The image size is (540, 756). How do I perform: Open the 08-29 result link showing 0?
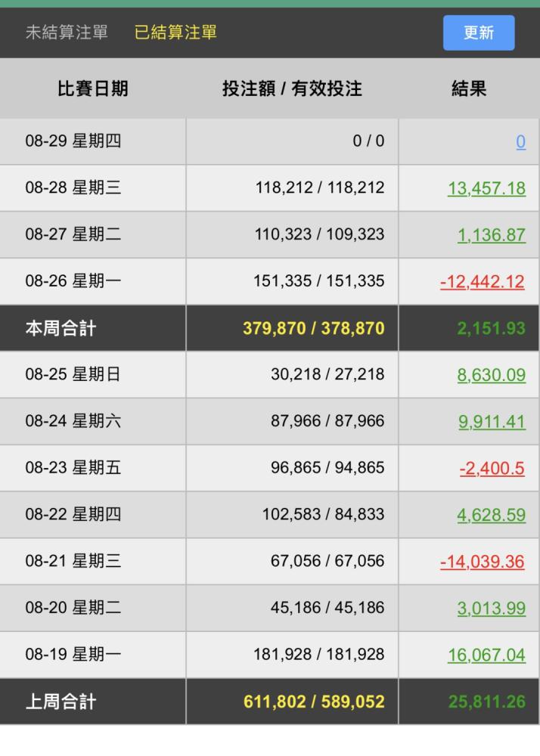(x=521, y=141)
